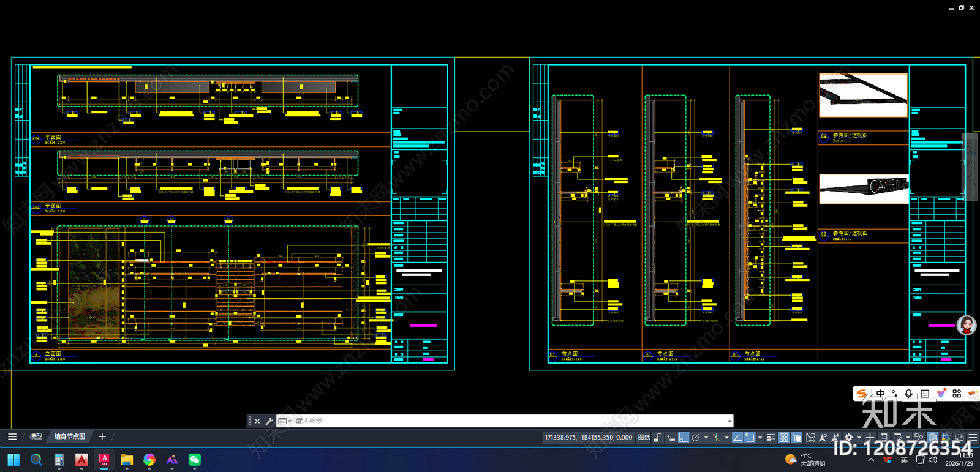Image resolution: width=980 pixels, height=472 pixels.
Task: Expand the object snap settings dropdown arrow
Action: pos(760,438)
